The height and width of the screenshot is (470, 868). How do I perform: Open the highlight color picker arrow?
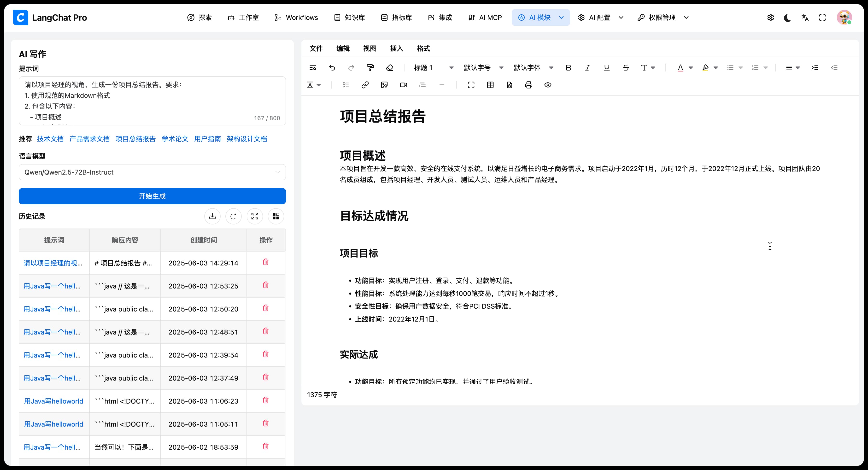(x=716, y=68)
